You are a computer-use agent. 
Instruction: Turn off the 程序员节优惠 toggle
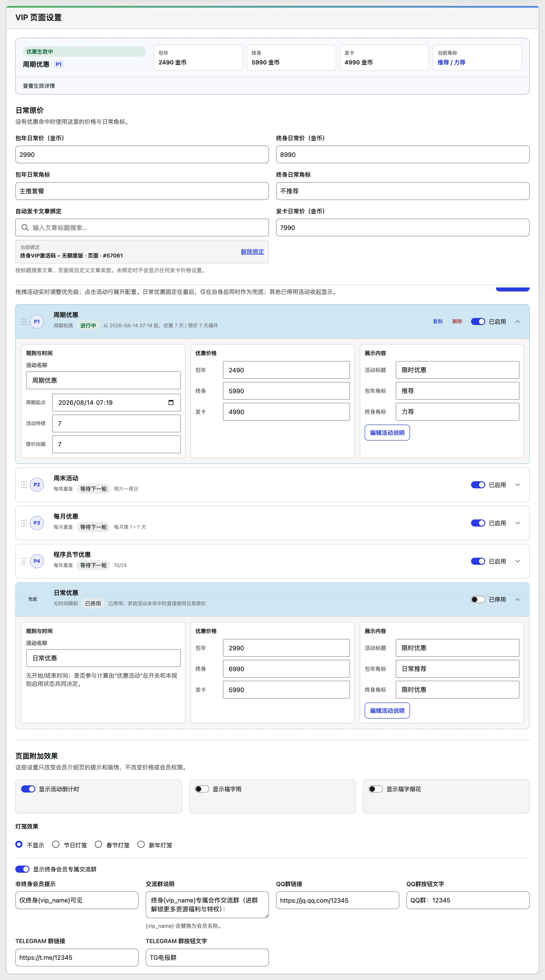point(478,561)
